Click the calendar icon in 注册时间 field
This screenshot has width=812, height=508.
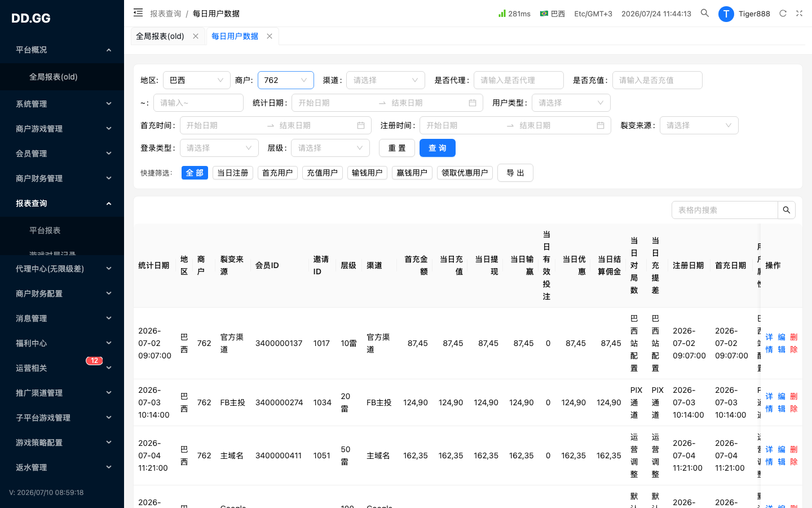[x=601, y=125]
